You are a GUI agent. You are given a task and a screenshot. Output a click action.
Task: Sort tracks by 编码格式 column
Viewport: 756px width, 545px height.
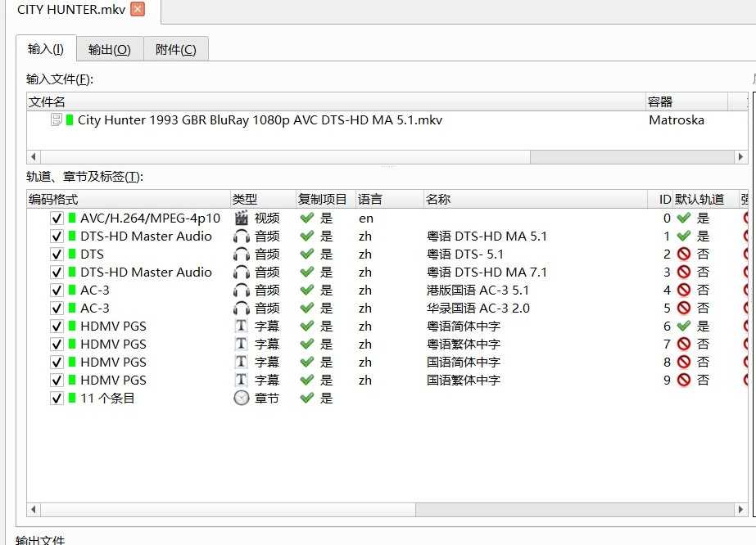[129, 199]
